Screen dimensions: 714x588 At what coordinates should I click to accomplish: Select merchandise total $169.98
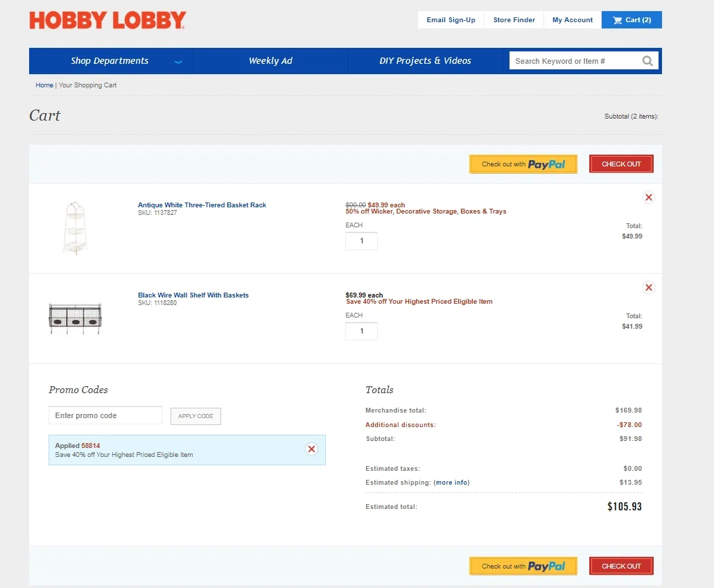coord(629,410)
